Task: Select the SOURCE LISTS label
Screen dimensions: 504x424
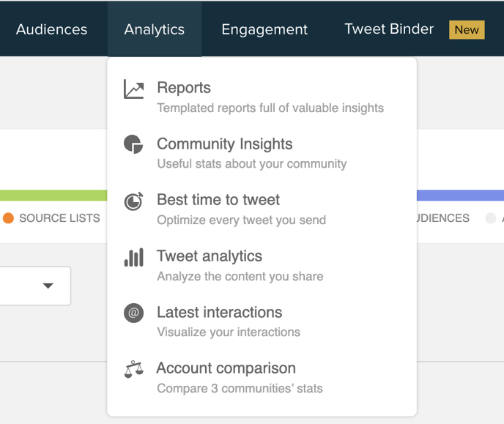Action: [59, 218]
